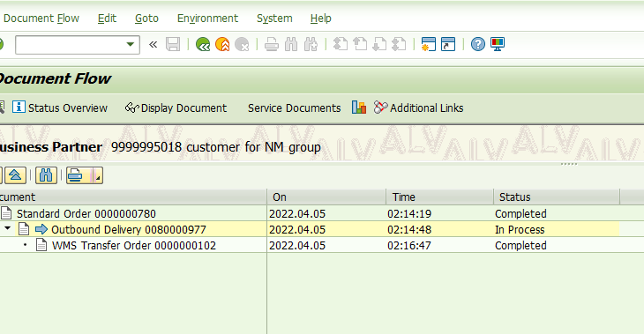Go to Next Page icon
The image size is (644, 334).
coord(379,44)
